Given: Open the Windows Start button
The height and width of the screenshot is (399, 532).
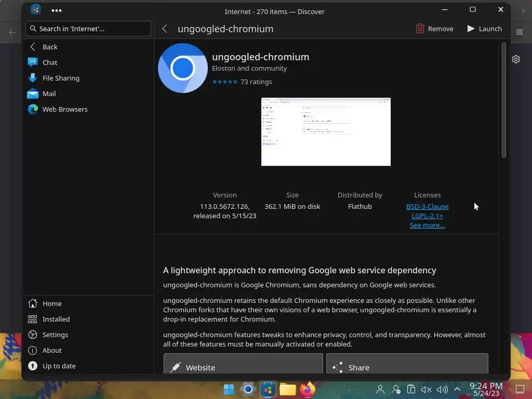Looking at the screenshot, I should pos(229,389).
